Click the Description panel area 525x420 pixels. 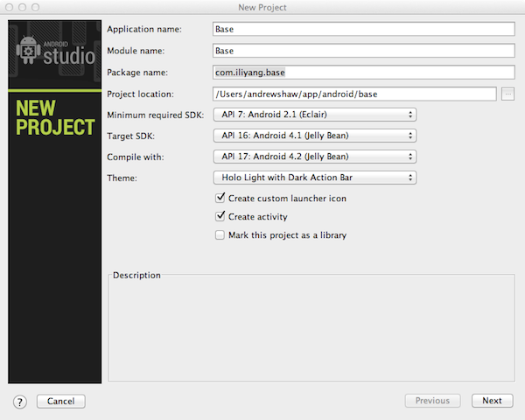[x=311, y=330]
